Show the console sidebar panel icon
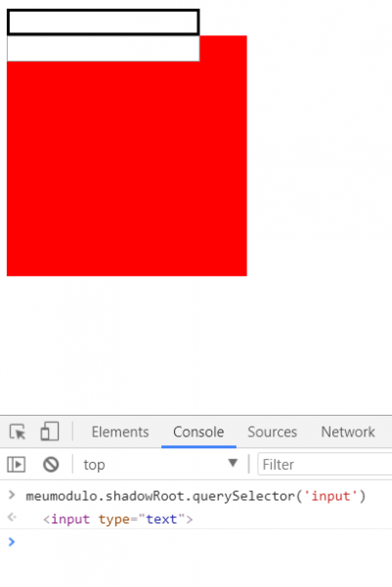This screenshot has height=587, width=392. 16,464
